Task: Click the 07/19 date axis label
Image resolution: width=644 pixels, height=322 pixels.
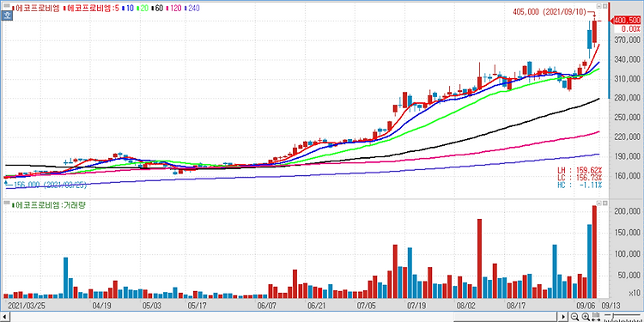Action: (416, 306)
